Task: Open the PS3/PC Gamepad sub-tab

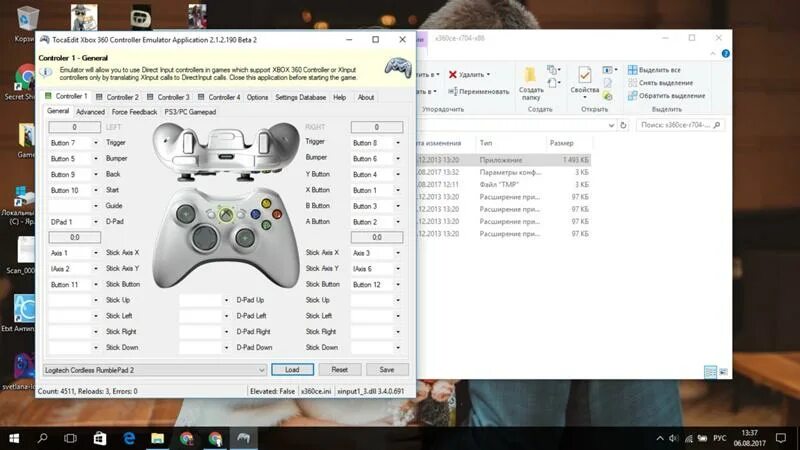Action: tap(190, 112)
